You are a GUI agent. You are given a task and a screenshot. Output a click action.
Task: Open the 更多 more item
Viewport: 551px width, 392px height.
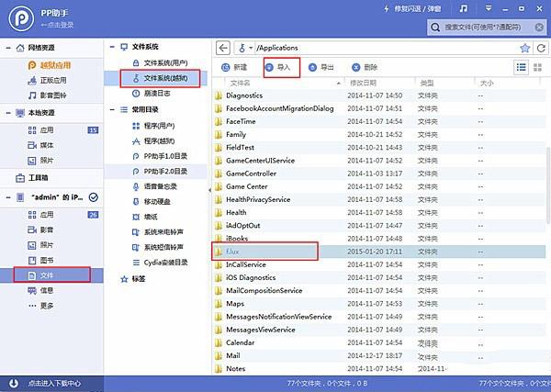click(40, 306)
